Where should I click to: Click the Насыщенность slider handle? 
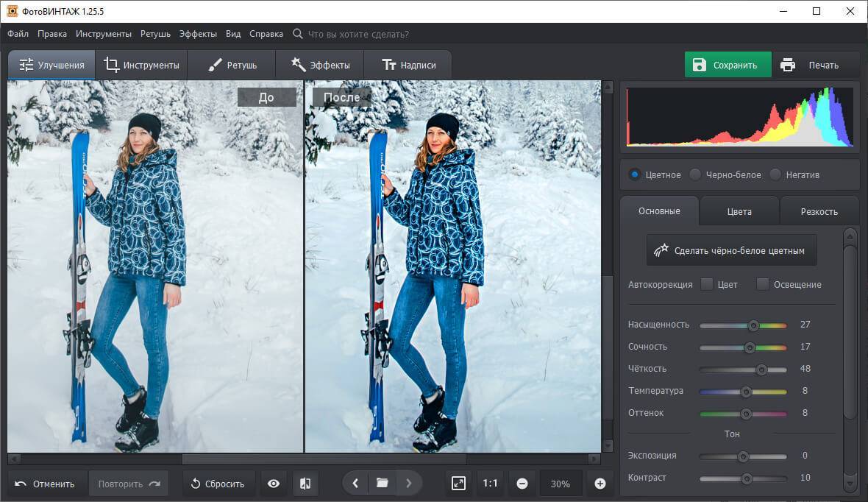tap(753, 325)
